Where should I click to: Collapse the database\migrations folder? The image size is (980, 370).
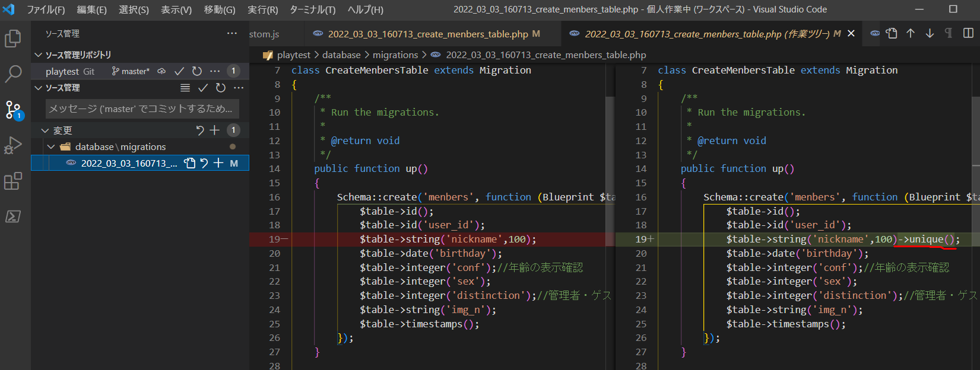(51, 146)
